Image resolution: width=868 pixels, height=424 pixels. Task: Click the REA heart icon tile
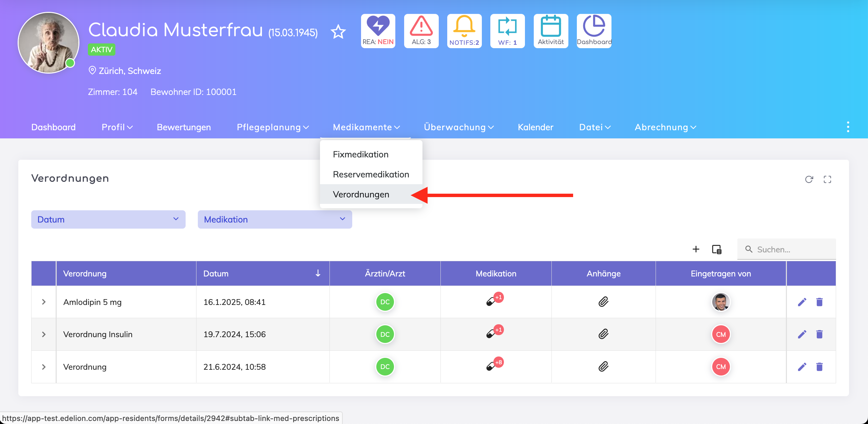(378, 31)
